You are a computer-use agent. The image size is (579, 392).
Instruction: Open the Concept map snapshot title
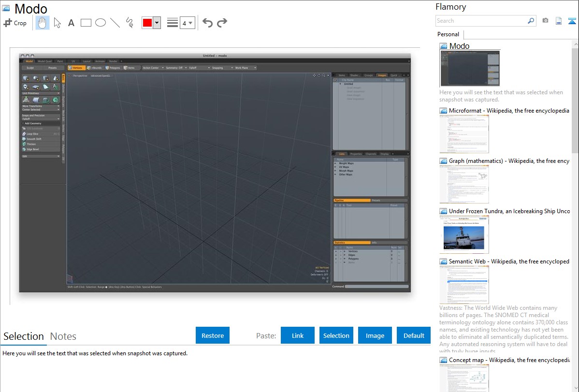coord(509,360)
